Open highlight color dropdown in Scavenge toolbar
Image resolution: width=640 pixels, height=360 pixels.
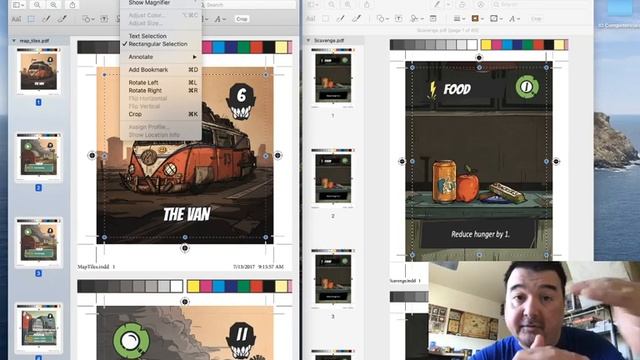(x=448, y=5)
